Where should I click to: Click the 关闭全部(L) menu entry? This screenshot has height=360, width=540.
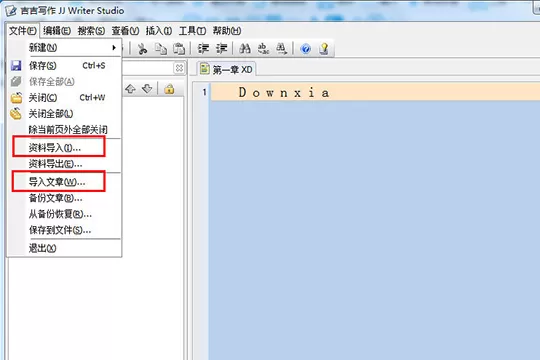tap(64, 114)
